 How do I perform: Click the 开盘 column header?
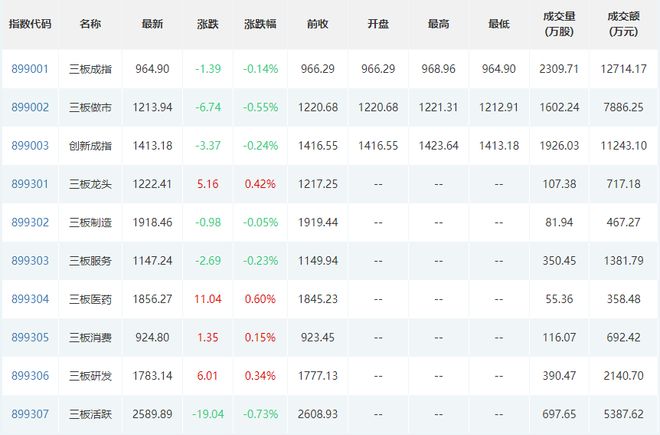click(378, 24)
